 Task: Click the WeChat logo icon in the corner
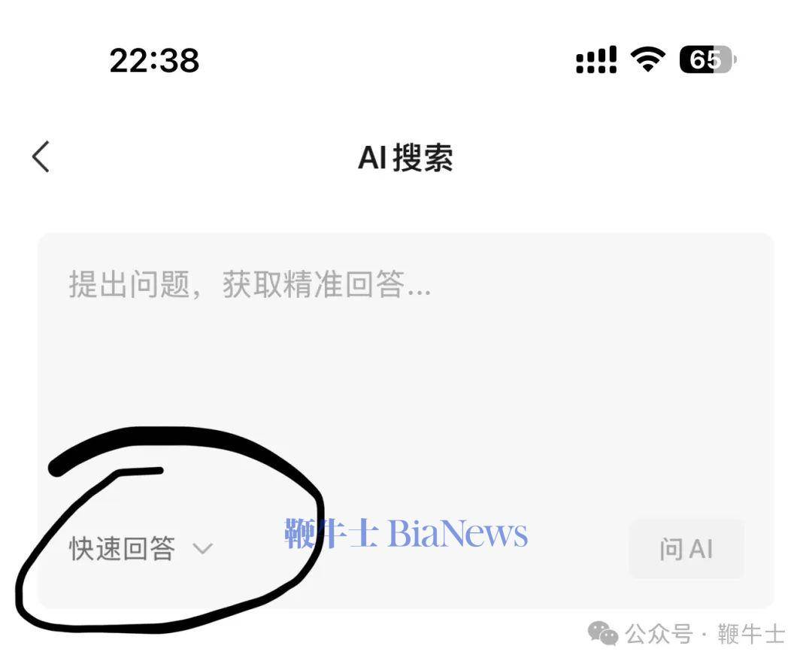point(603,633)
